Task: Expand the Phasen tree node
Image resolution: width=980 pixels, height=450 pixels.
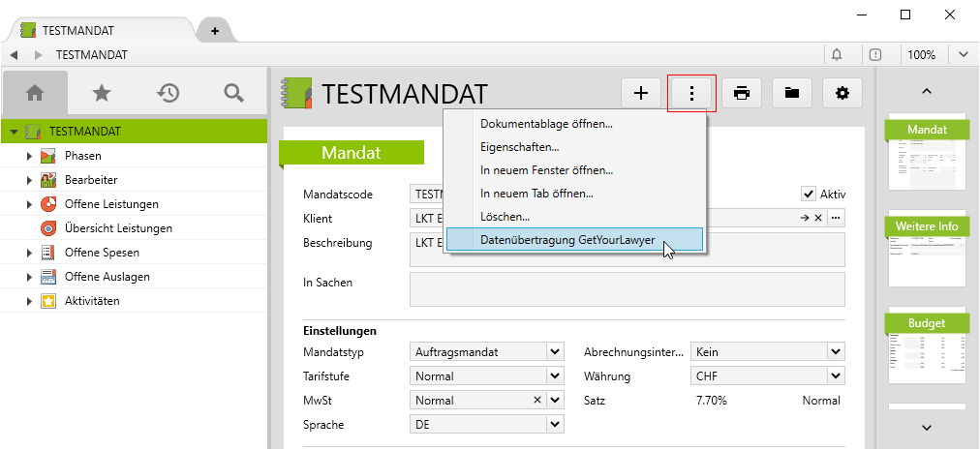Action: tap(29, 156)
